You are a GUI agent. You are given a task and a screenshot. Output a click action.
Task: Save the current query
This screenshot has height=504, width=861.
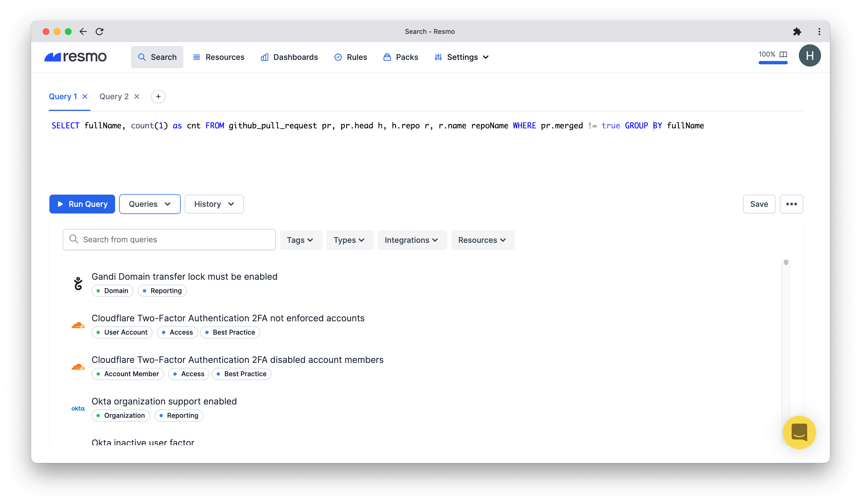coord(759,204)
